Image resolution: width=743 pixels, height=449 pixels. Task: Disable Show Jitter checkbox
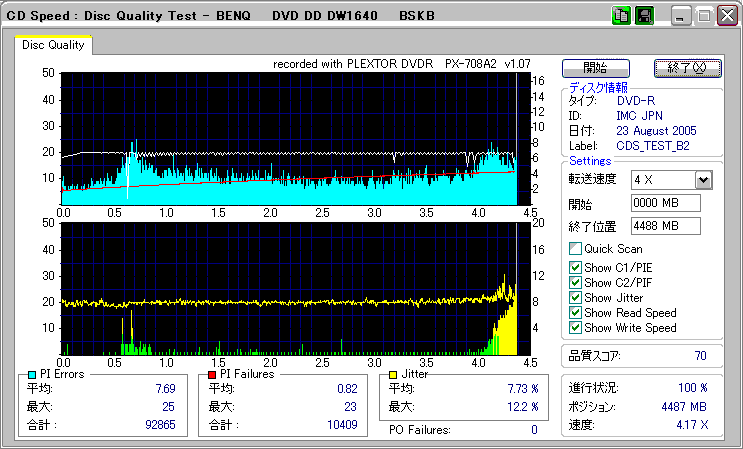[x=574, y=298]
